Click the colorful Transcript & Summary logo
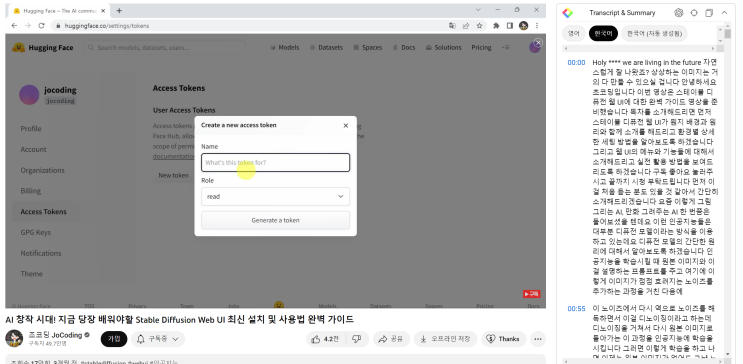The width and height of the screenshot is (743, 364). 568,13
